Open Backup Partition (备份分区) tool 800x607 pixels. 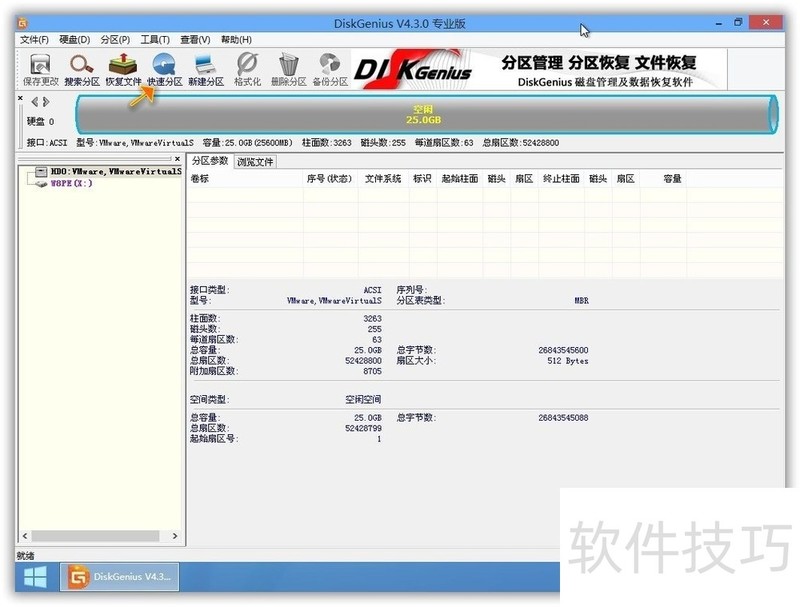330,69
